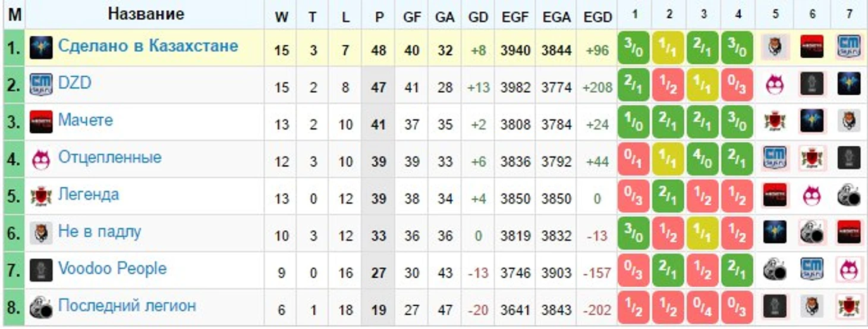Sort table by the EGD column header

(597, 17)
